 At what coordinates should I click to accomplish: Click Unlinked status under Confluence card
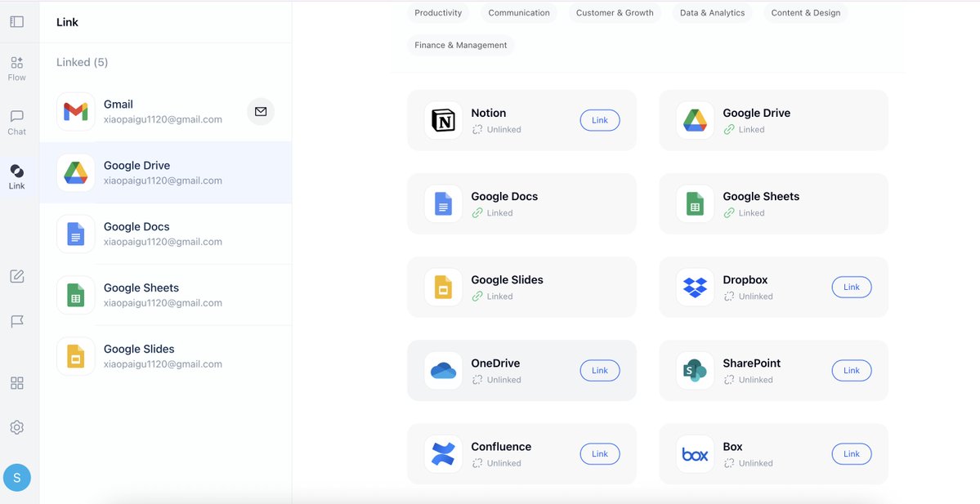496,463
